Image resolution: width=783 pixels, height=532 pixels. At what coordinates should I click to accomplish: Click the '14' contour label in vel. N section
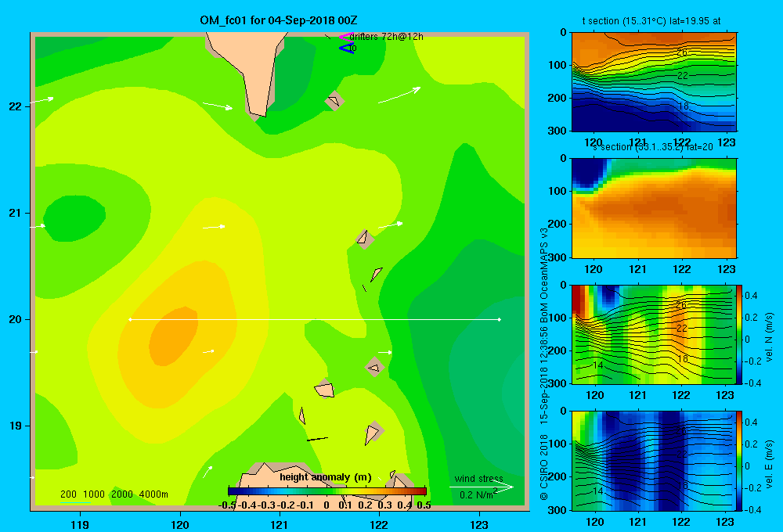click(597, 365)
